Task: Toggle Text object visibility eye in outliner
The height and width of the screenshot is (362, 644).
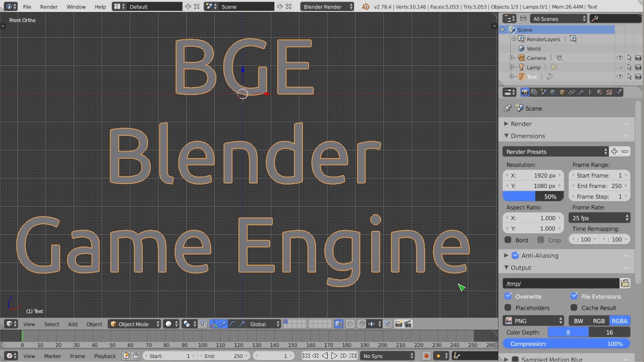Action: coord(620,77)
